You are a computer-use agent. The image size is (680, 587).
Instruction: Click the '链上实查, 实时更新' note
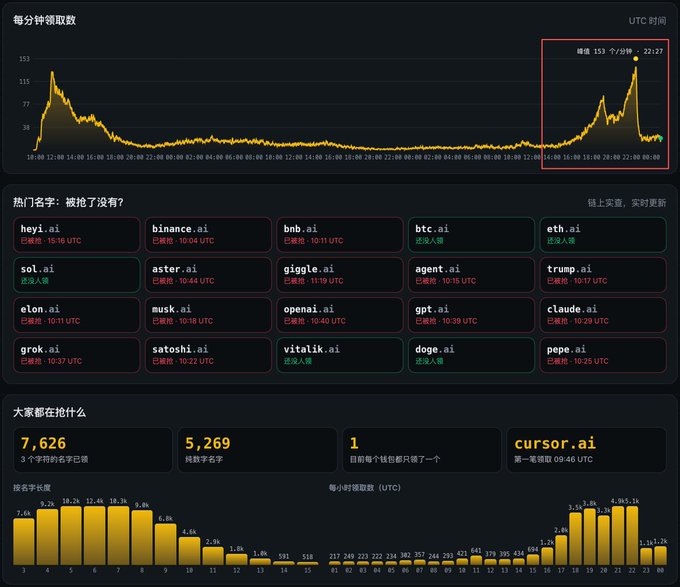coord(627,203)
